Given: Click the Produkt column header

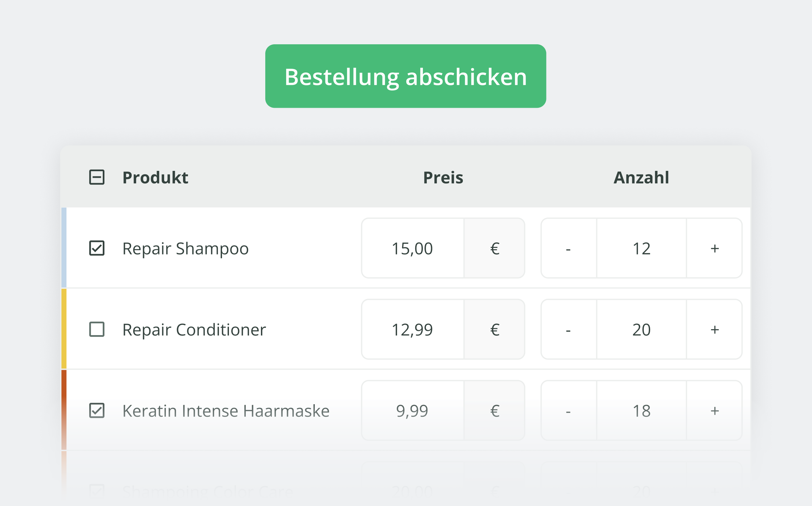Looking at the screenshot, I should tap(155, 177).
